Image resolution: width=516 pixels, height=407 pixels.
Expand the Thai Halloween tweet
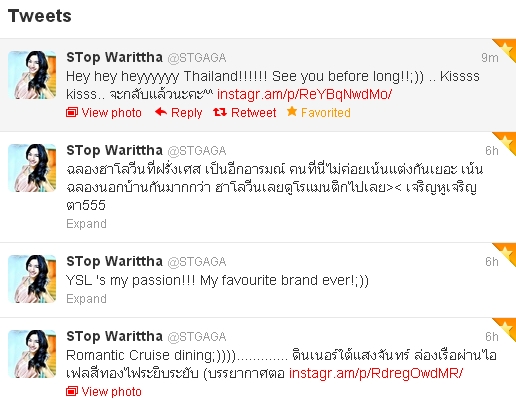coord(86,223)
